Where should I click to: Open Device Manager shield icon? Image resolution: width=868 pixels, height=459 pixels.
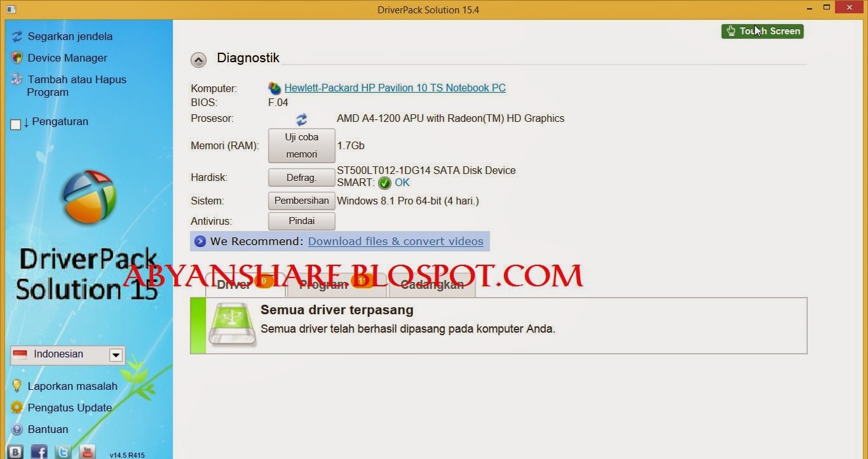coord(17,58)
